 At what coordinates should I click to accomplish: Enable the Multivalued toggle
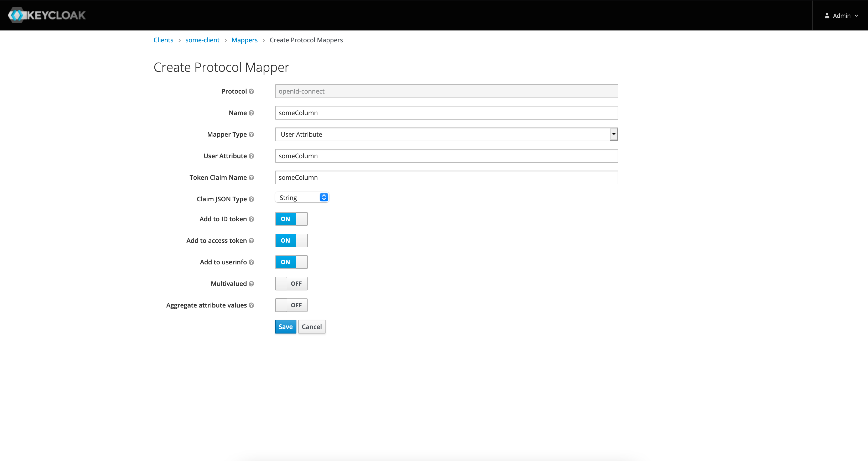tap(291, 284)
